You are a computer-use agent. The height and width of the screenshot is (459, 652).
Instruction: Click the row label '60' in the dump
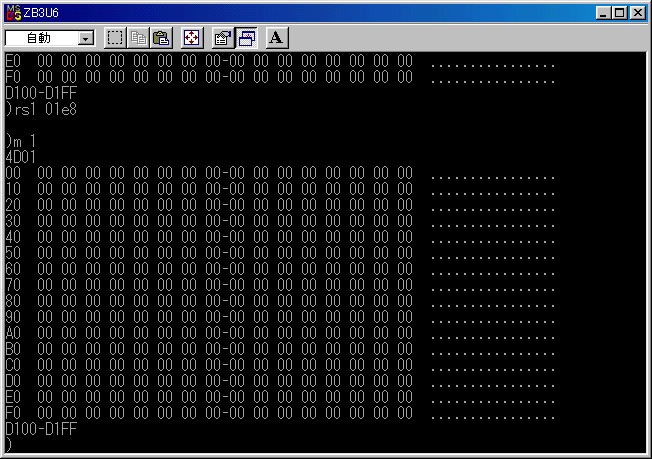pyautogui.click(x=13, y=269)
